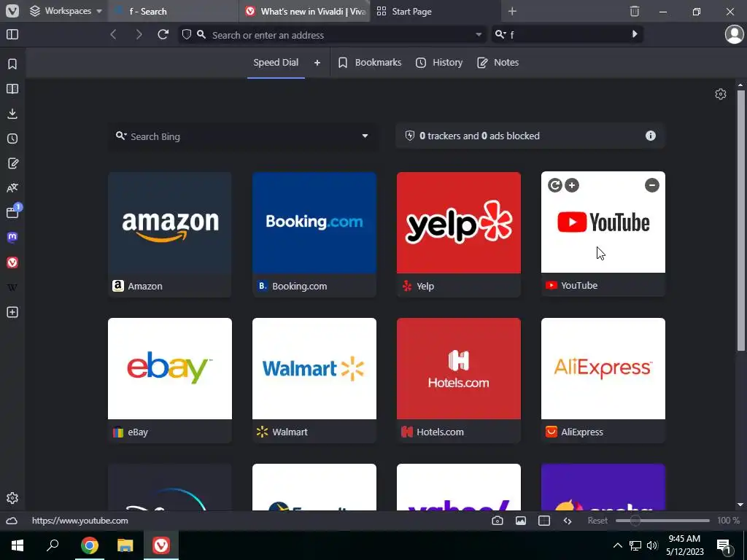Launch Chrome from the taskbar
Image resolution: width=747 pixels, height=560 pixels.
89,545
